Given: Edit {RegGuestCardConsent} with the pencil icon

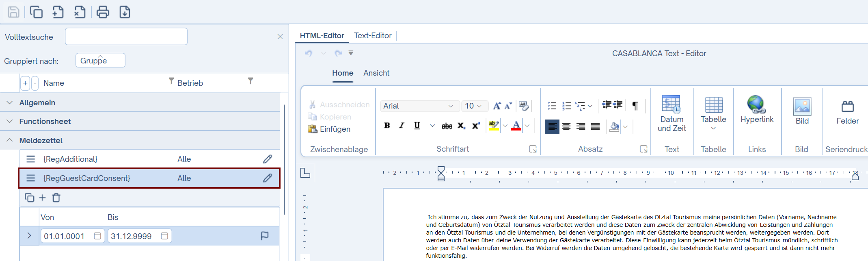Looking at the screenshot, I should 268,178.
